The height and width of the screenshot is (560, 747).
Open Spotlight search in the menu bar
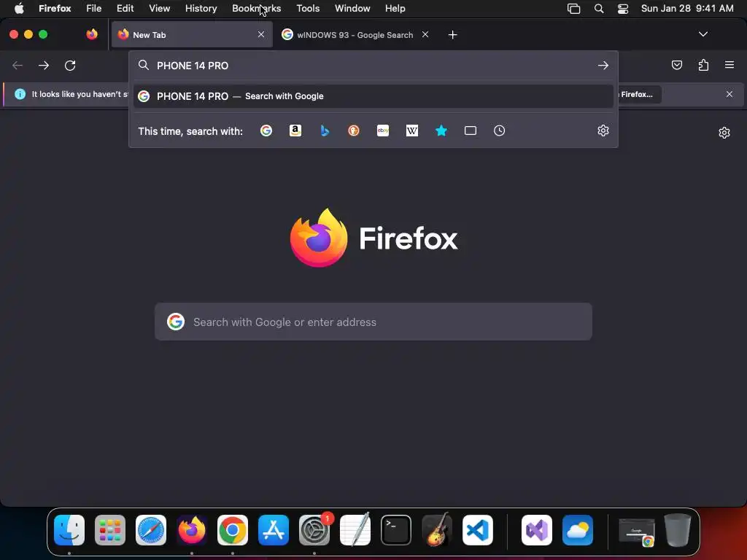(x=599, y=9)
